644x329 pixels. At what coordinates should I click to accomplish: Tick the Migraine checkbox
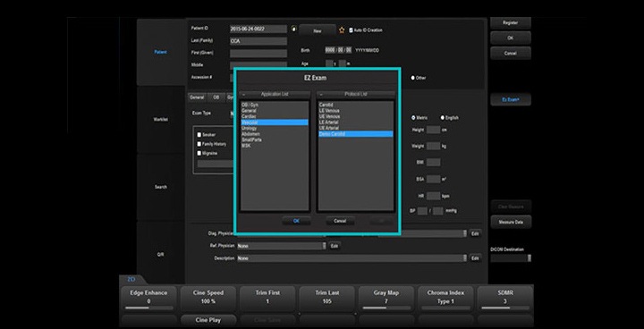pyautogui.click(x=199, y=153)
